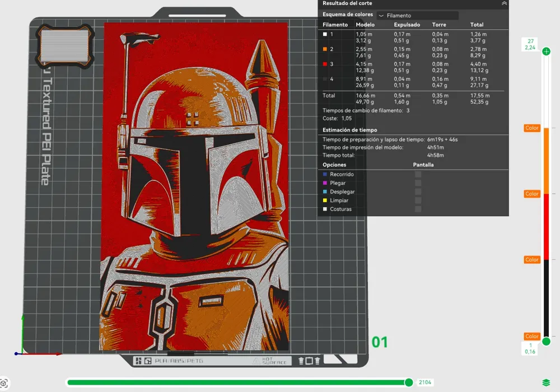Toggle the Costuras display checkbox
Viewport: 560px width, 392px height.
tap(418, 209)
